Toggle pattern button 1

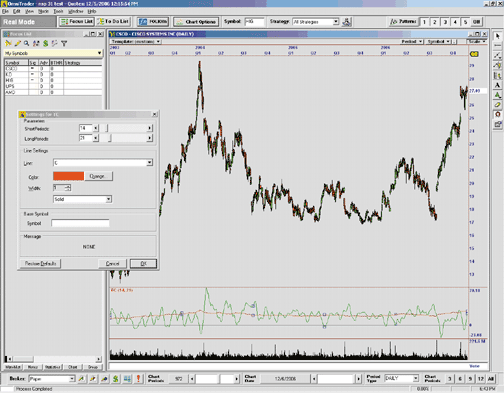pos(424,22)
